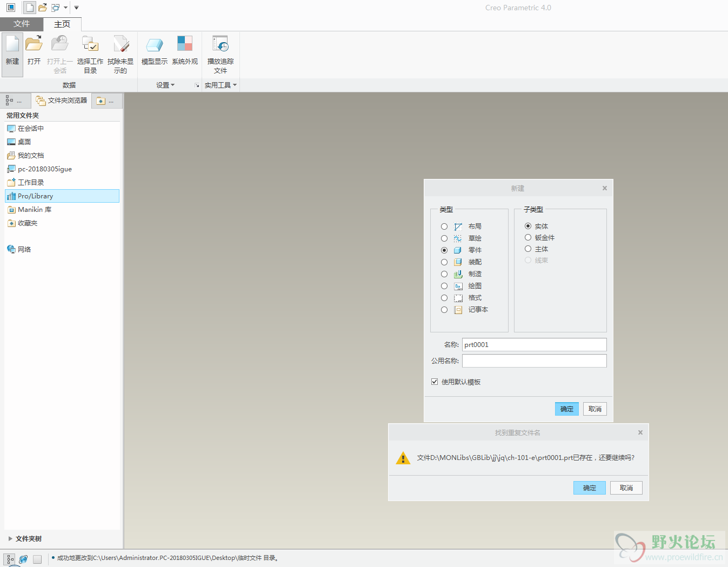Click 拭除未显示的 in the ribbon
The height and width of the screenshot is (567, 728).
(x=121, y=54)
